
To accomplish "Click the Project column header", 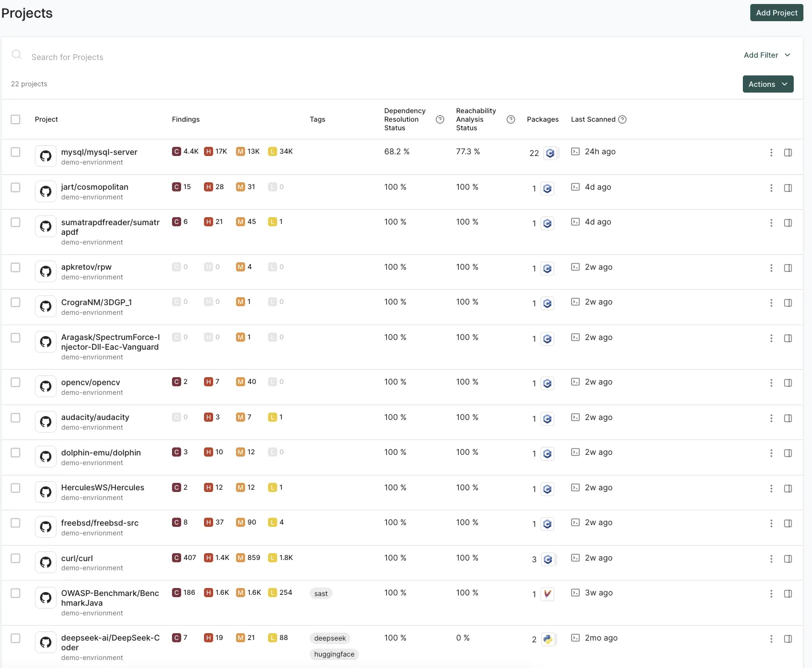I will click(x=46, y=119).
